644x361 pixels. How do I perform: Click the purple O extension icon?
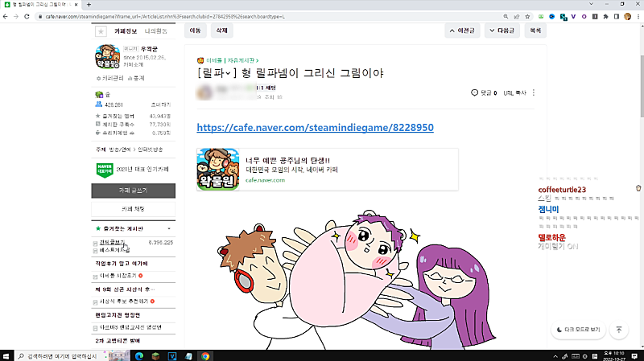(x=584, y=16)
